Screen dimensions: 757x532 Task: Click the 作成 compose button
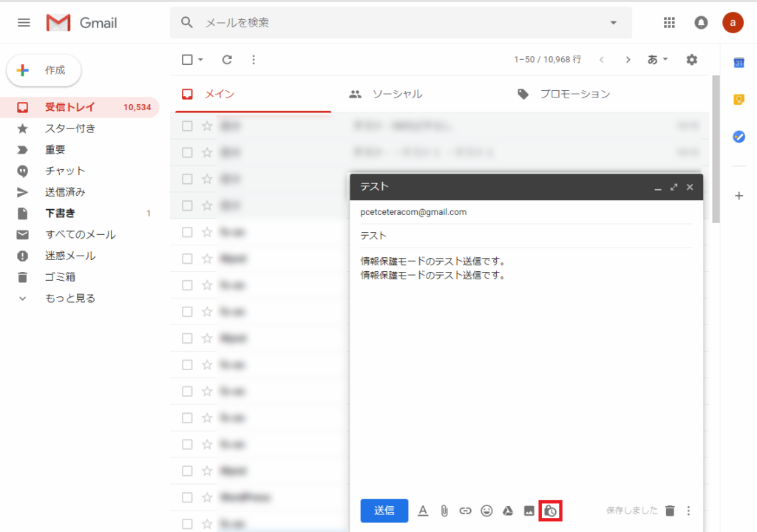(x=44, y=70)
